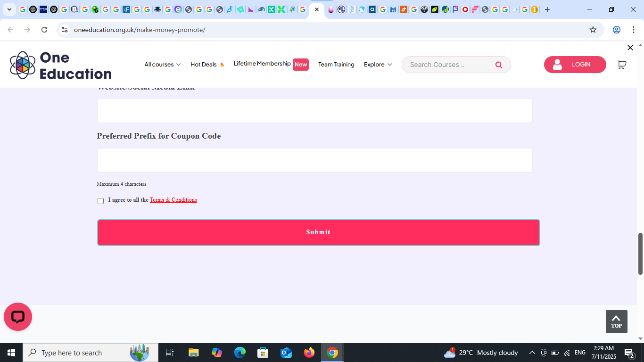Submit the form with the Submit button
The width and height of the screenshot is (644, 362).
318,232
